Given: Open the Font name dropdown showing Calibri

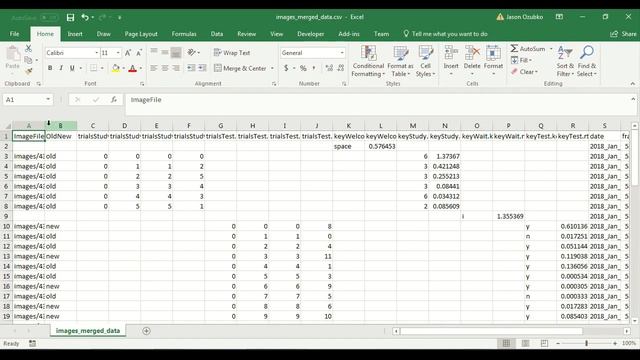Looking at the screenshot, I should click(x=97, y=53).
